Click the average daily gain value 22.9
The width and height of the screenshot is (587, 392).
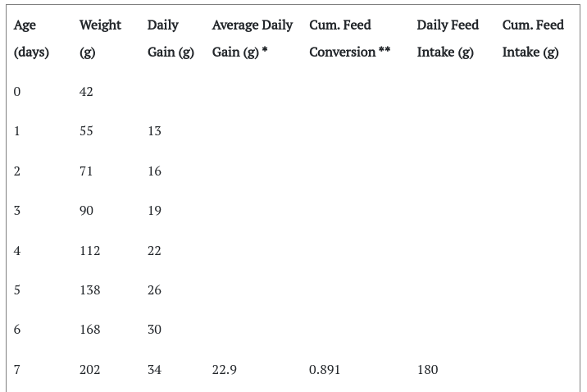click(x=225, y=370)
